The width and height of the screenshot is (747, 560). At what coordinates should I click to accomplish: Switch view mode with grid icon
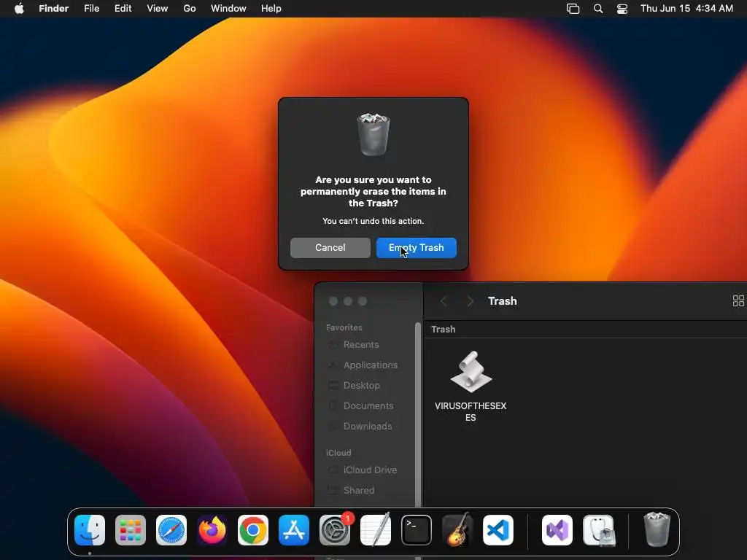coord(738,301)
